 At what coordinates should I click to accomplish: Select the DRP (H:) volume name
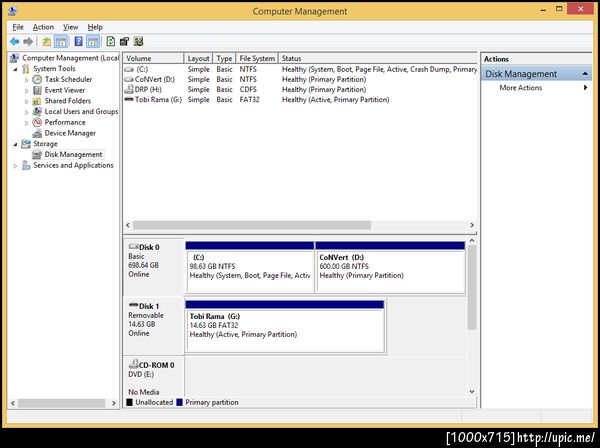148,90
